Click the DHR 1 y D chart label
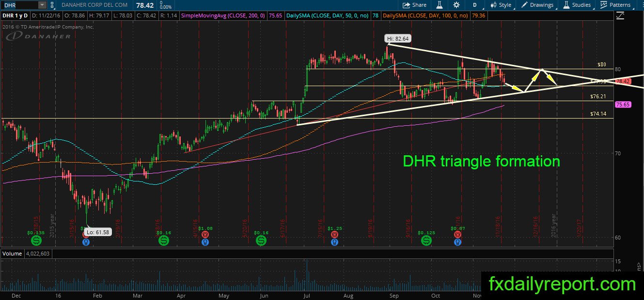The width and height of the screenshot is (644, 300). 16,15
